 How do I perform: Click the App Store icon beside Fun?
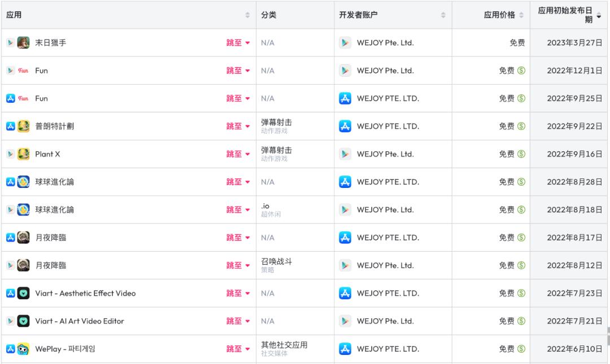[11, 98]
